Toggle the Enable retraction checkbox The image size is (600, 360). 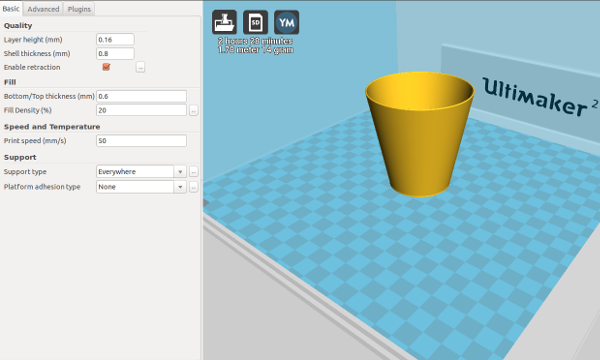[106, 67]
